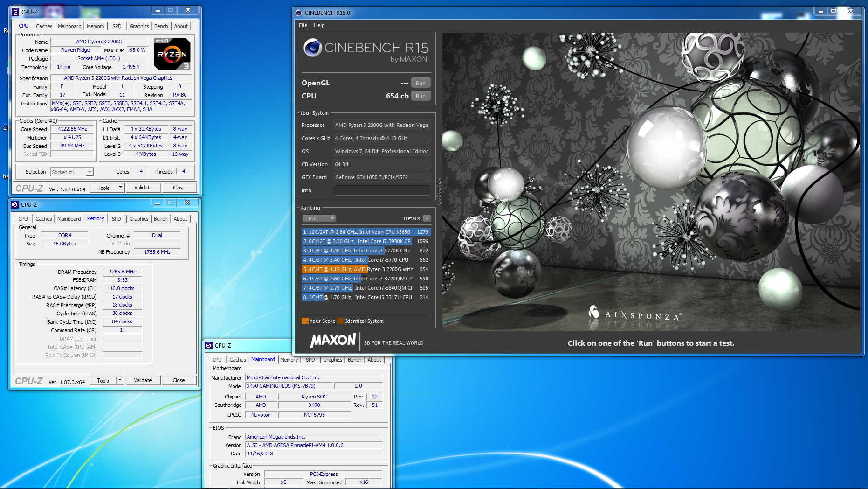This screenshot has width=868, height=489.
Task: Select the Graphics tab in the CPU-Z Memory window
Action: pyautogui.click(x=139, y=219)
